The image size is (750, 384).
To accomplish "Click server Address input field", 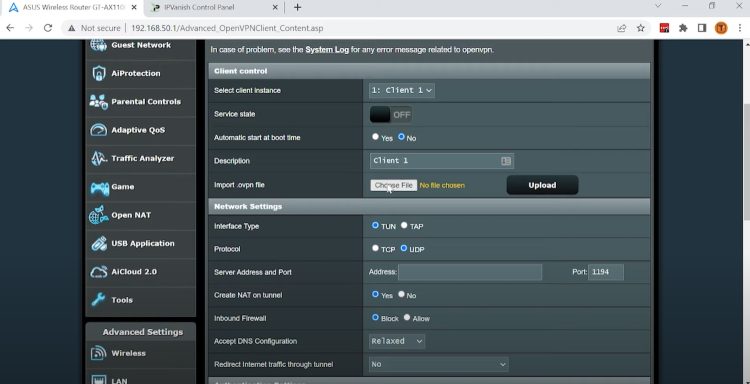I will point(470,272).
